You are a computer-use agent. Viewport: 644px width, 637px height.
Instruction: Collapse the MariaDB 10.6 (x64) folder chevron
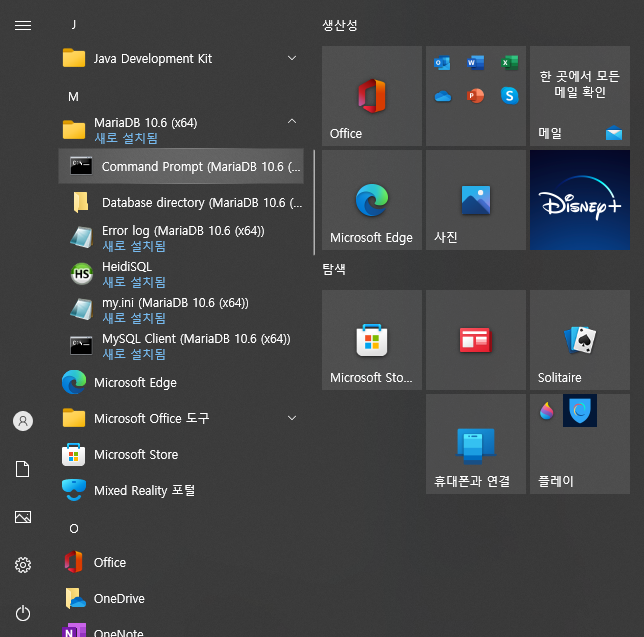(292, 121)
